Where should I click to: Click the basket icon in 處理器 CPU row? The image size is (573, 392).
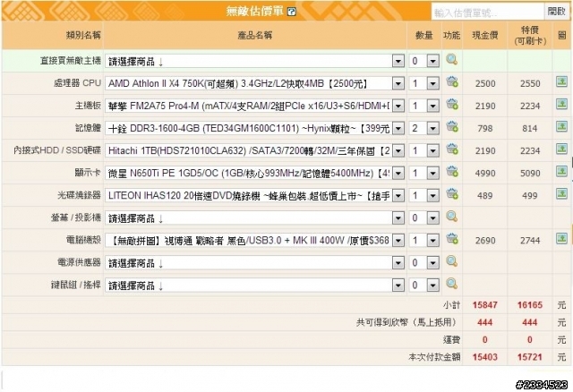coord(452,81)
